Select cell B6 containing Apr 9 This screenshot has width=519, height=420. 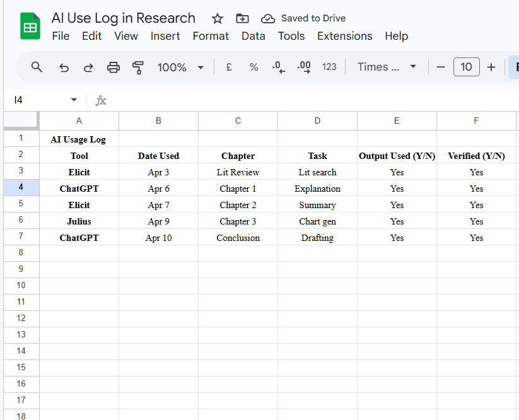[158, 221]
